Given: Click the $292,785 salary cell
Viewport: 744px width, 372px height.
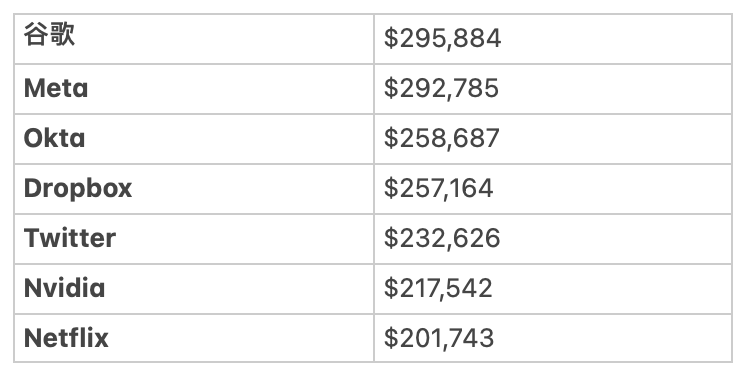Looking at the screenshot, I should click(x=553, y=89).
